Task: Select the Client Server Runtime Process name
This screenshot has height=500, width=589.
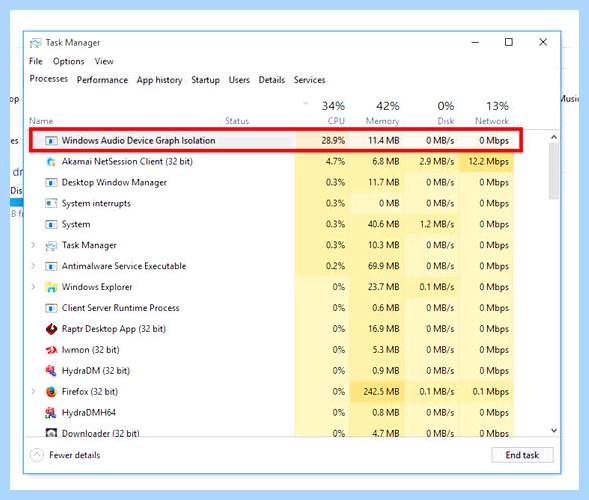Action: pos(121,308)
